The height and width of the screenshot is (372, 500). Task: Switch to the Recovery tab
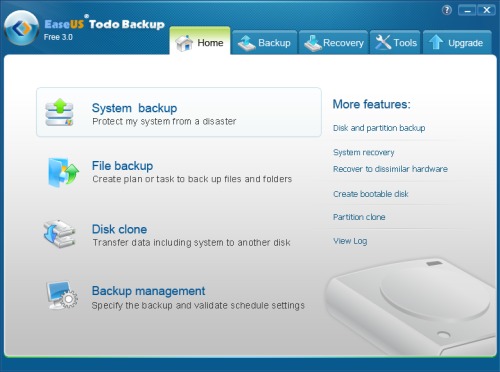333,42
